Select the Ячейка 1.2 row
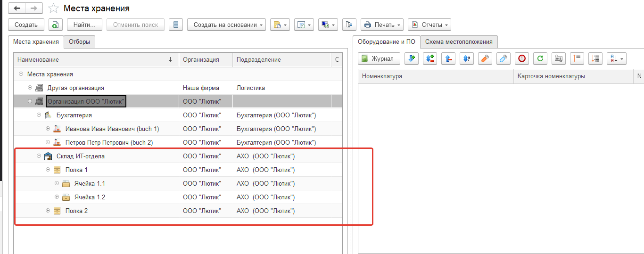Image resolution: width=644 pixels, height=254 pixels. coord(90,197)
